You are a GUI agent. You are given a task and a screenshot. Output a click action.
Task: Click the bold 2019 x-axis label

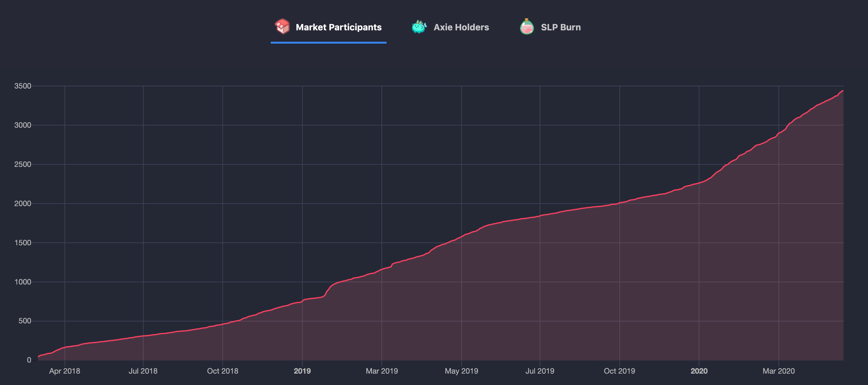(x=302, y=371)
